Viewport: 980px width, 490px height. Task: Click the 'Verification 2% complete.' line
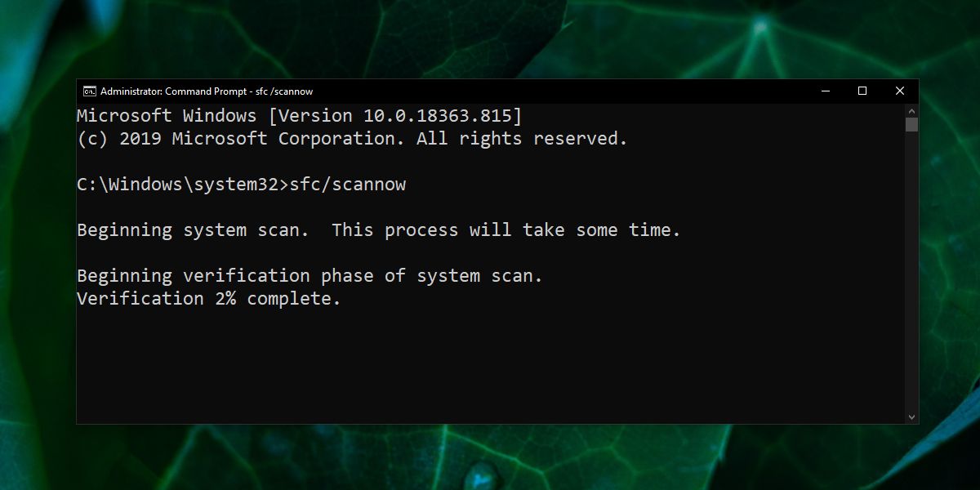[209, 299]
